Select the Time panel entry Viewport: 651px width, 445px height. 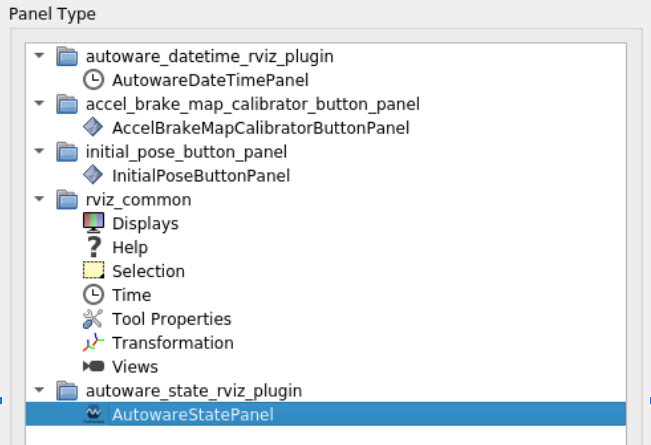click(x=131, y=295)
